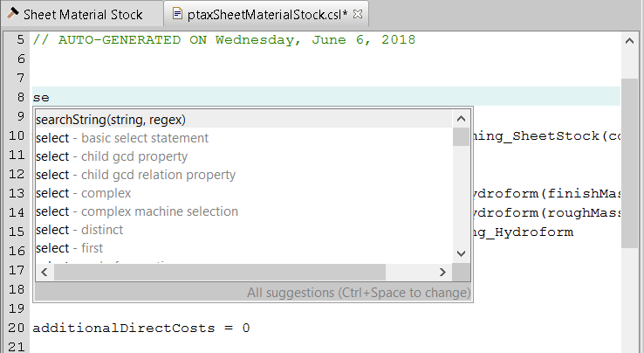The height and width of the screenshot is (353, 644).
Task: Insert the 'select - distinct' template
Action: point(79,230)
